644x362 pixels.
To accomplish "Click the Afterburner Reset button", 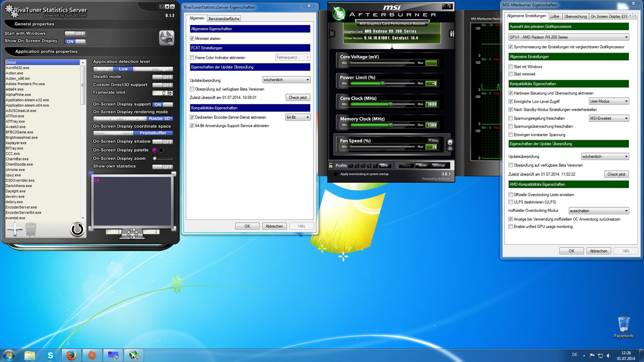I will 422,165.
